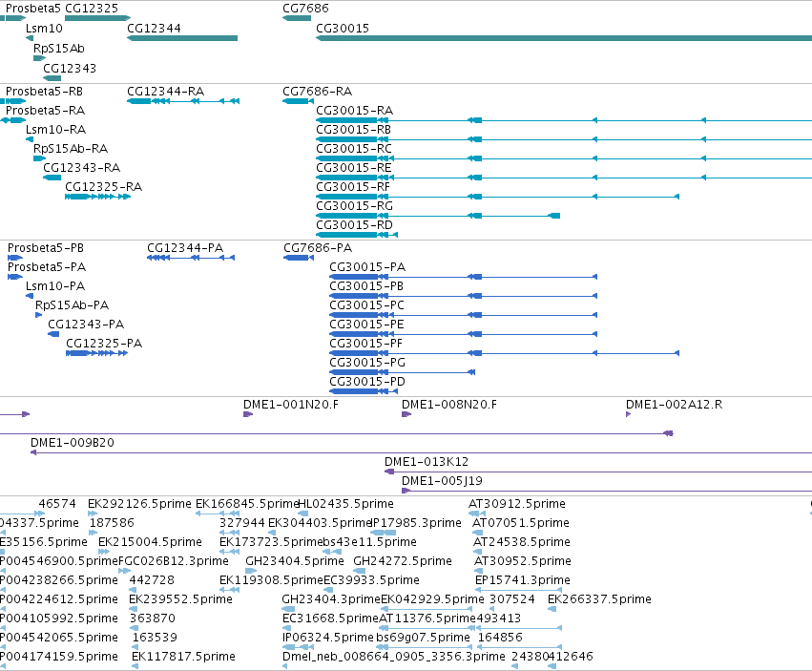Click EST AT24538.5prime

522,542
